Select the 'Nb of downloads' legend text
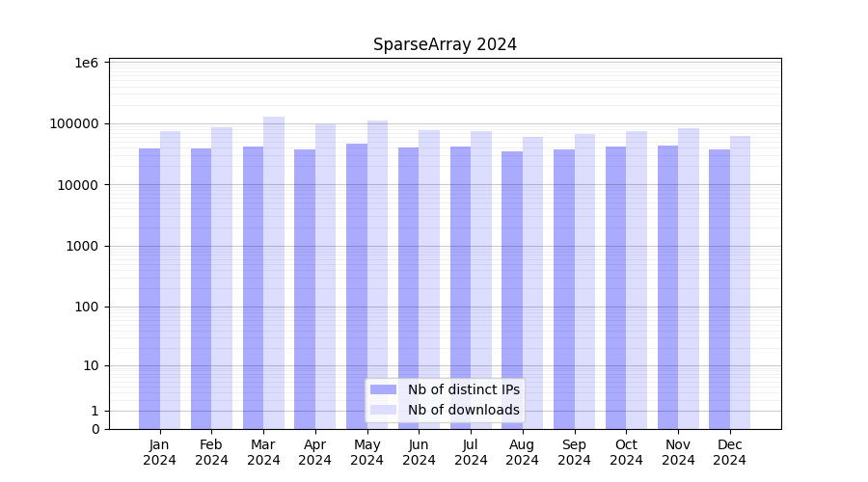The height and width of the screenshot is (482, 868). tap(463, 410)
